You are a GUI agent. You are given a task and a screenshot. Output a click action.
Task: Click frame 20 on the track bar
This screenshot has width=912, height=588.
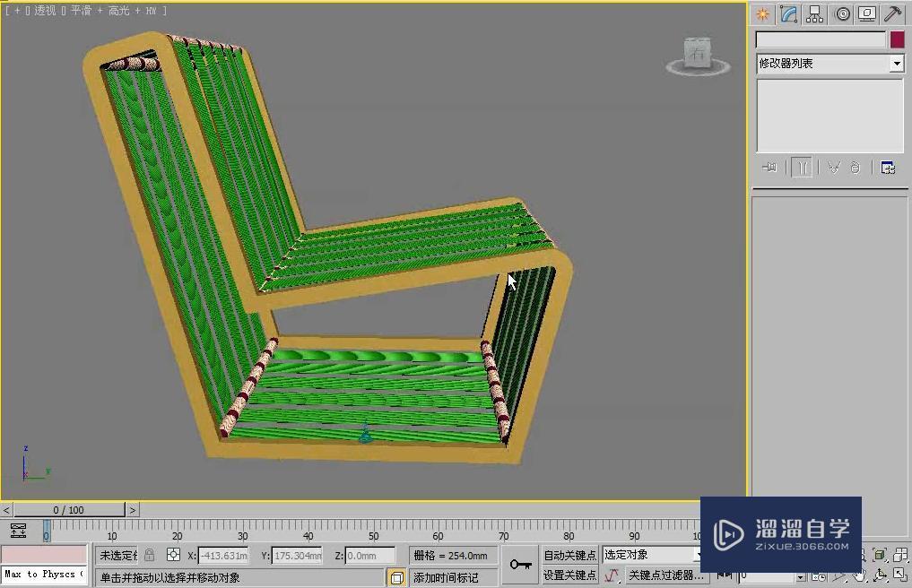177,531
